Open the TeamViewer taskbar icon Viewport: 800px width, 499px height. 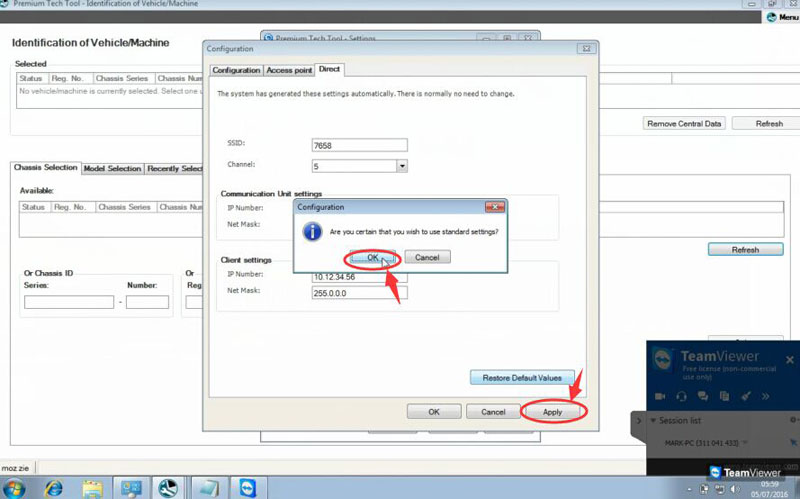248,488
